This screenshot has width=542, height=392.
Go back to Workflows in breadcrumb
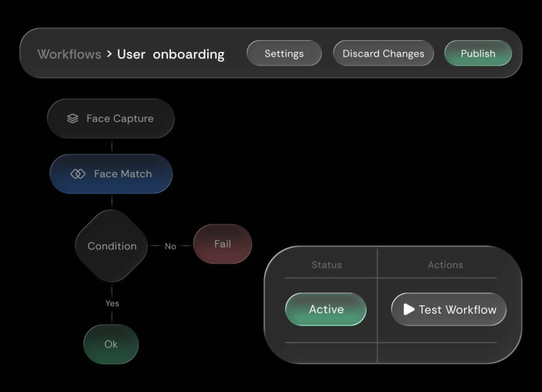[x=69, y=54]
